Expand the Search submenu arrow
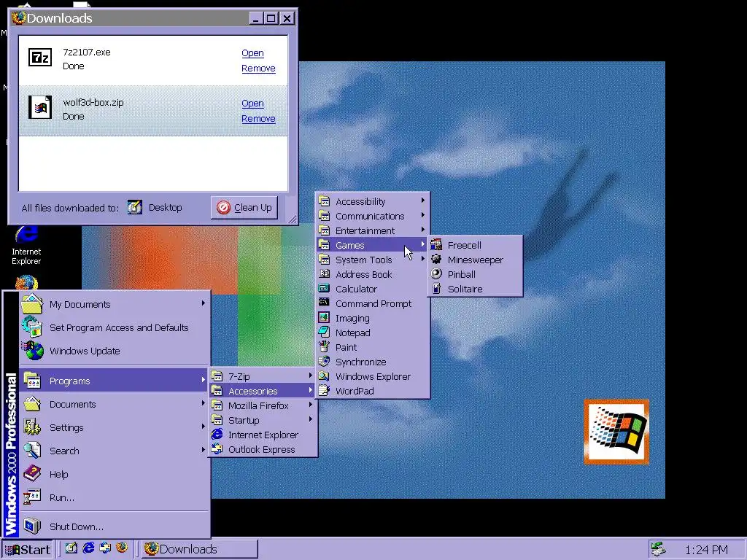The height and width of the screenshot is (560, 747). pyautogui.click(x=204, y=450)
